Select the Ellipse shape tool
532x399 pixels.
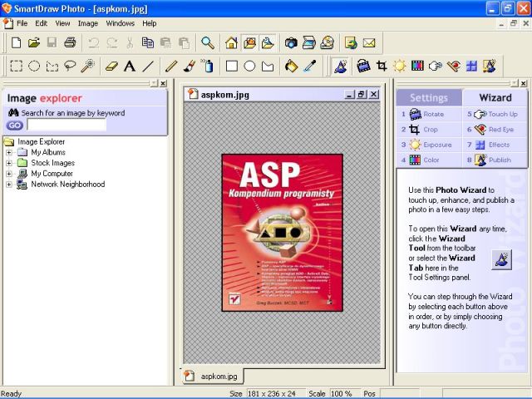tap(249, 66)
